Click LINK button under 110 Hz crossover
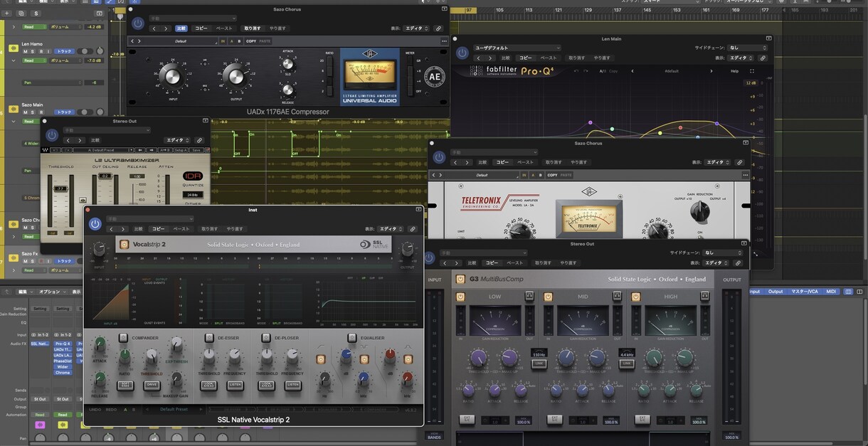Screen dimensions: 868x446 [539, 363]
